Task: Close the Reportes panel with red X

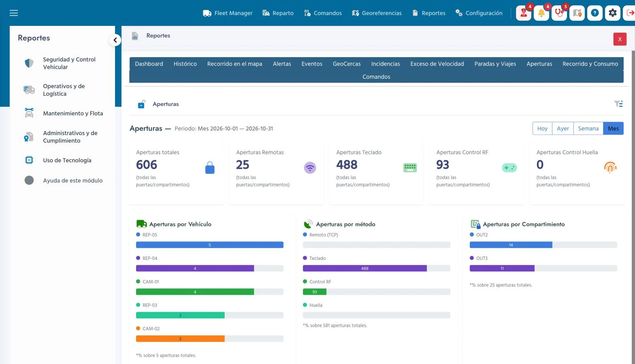Action: (620, 39)
